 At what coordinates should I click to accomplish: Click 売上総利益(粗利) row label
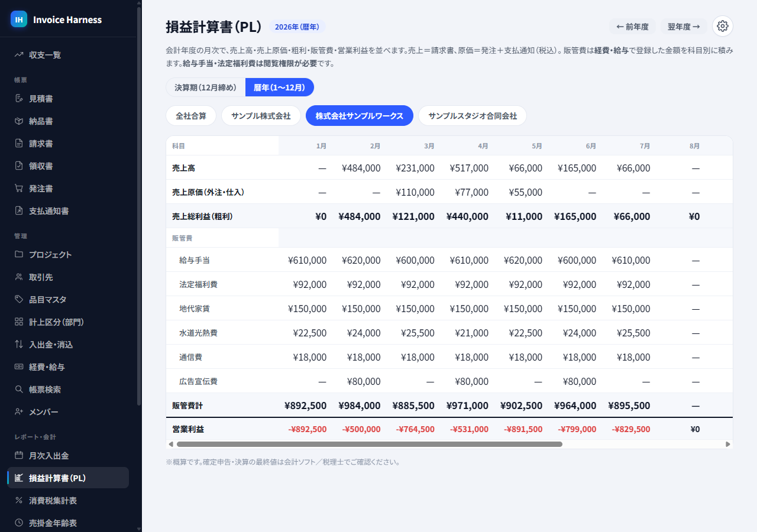coord(202,216)
